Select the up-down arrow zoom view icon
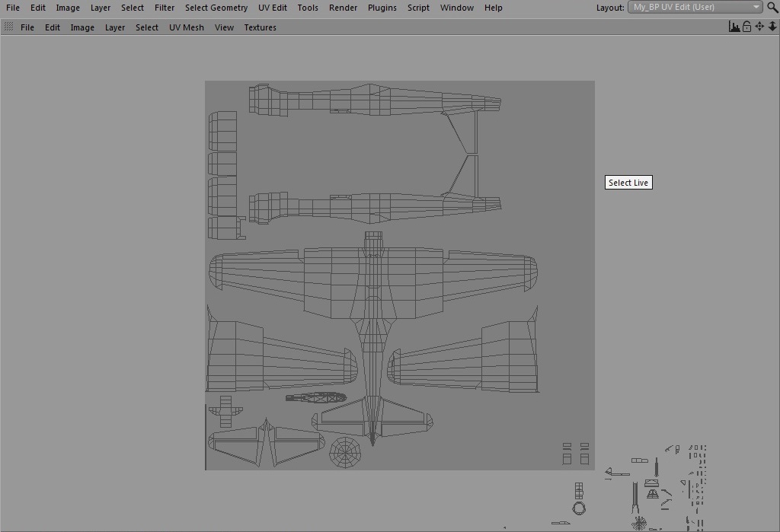Screen dimensions: 780x532 click(x=772, y=27)
